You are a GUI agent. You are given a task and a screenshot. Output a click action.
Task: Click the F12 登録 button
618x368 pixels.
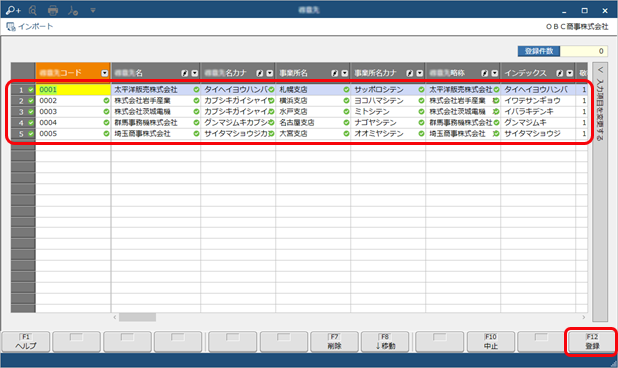[x=592, y=342]
